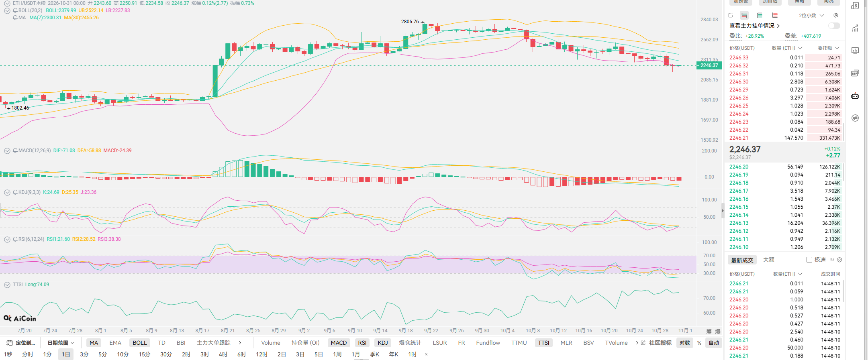Collapse the RSI(6,12,24) indicator panel
The image size is (868, 360).
[x=7, y=239]
